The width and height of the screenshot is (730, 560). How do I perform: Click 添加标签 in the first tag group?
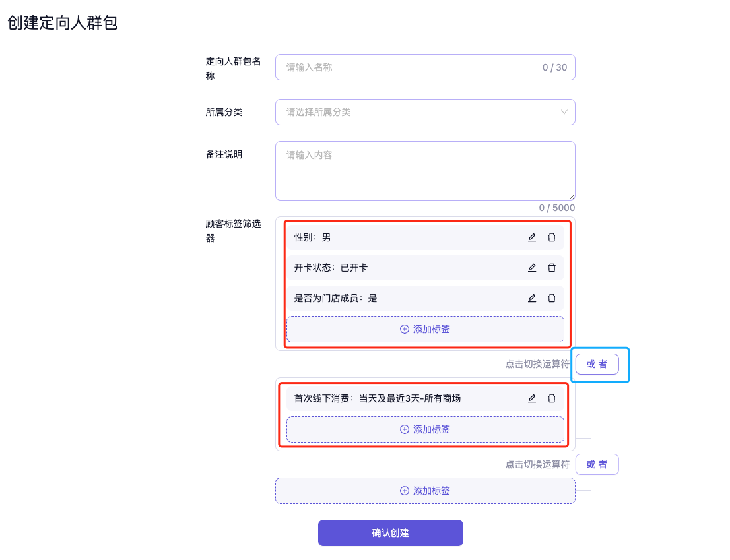[x=425, y=329]
